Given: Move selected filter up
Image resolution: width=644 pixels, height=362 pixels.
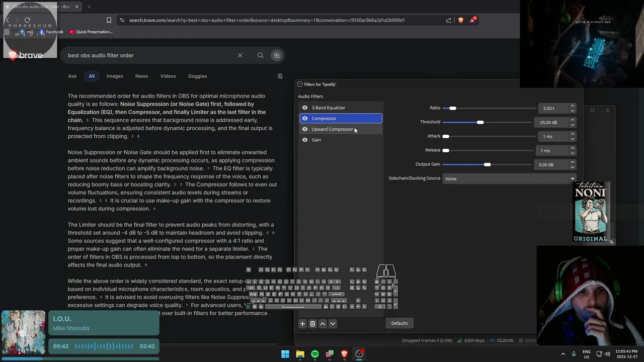Looking at the screenshot, I should coord(323,324).
